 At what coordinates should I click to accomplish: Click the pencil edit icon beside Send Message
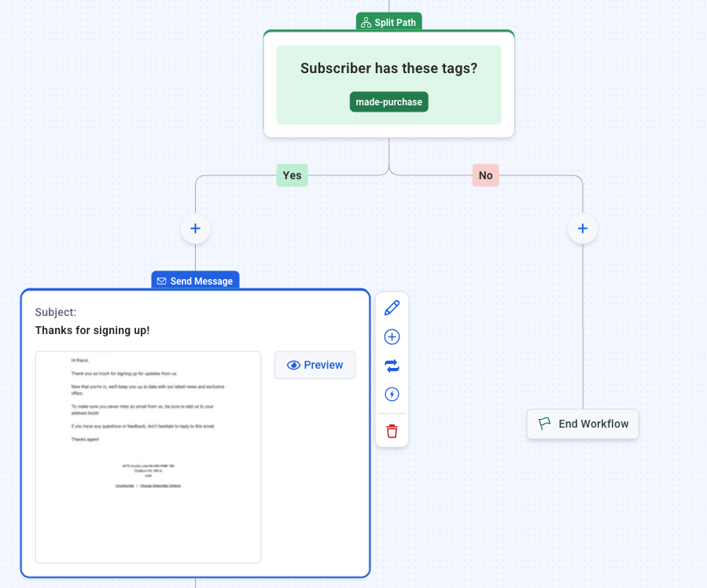tap(392, 307)
